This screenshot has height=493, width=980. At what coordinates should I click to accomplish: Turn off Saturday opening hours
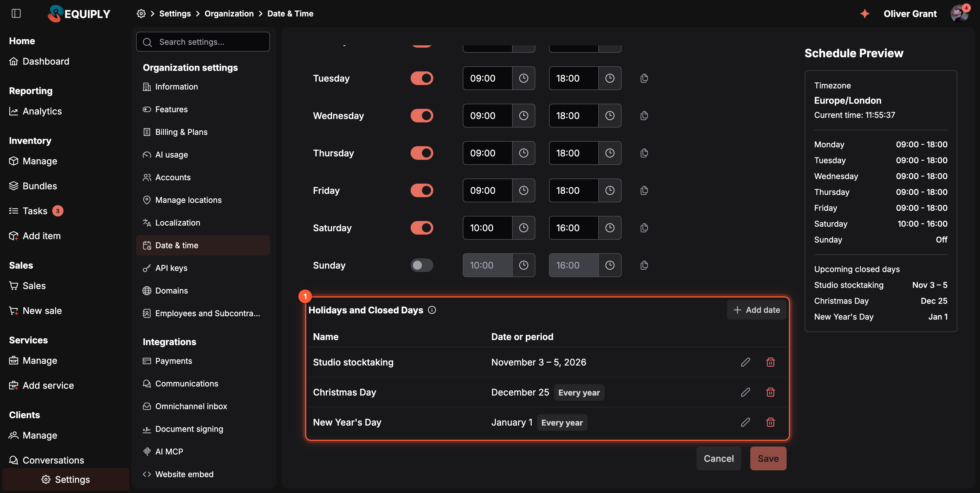click(x=422, y=228)
